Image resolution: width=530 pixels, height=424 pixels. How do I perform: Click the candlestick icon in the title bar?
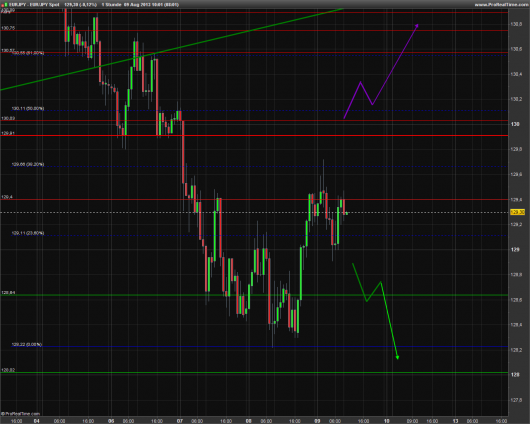[x=4, y=5]
